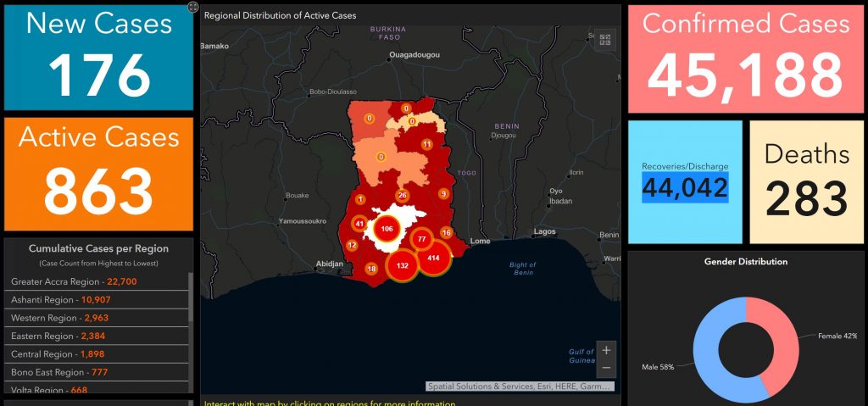The height and width of the screenshot is (406, 868).
Task: Zoom in on the map
Action: click(x=605, y=349)
